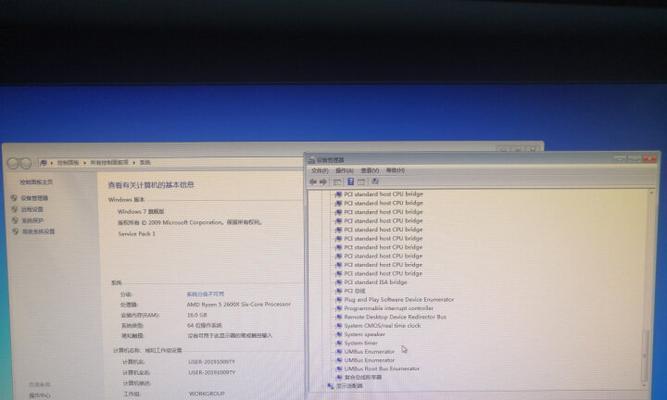Click icon beside System CMOS/real time clock
This screenshot has height=400, width=667.
(339, 326)
